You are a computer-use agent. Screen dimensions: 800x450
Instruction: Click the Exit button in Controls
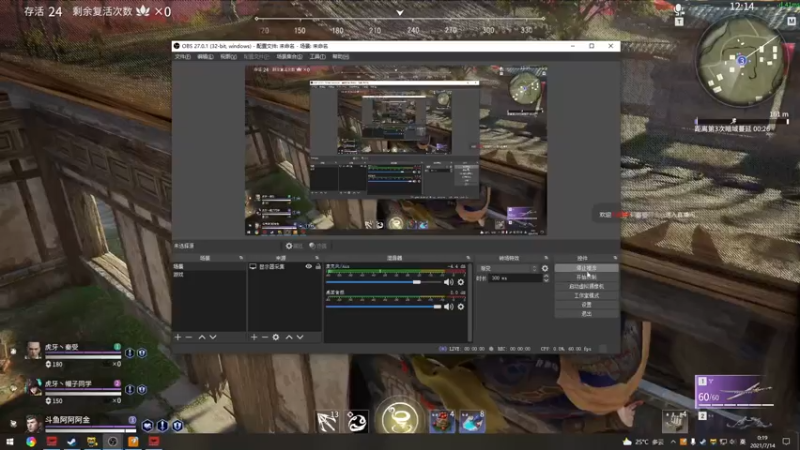click(586, 314)
